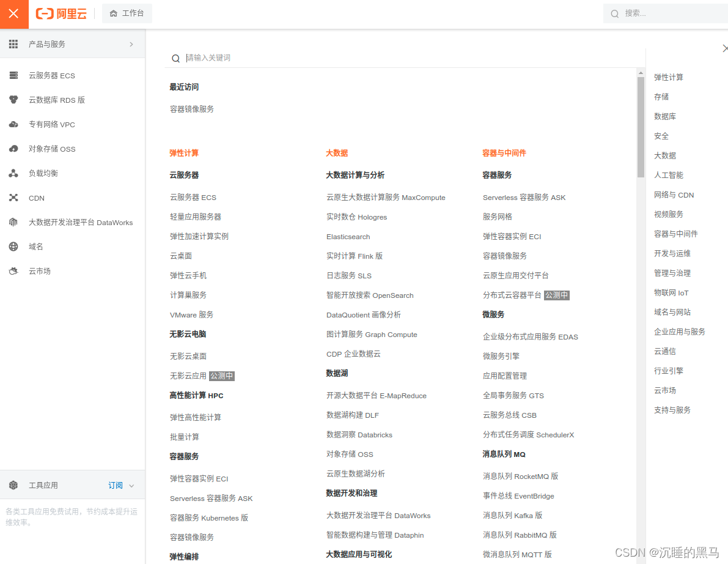Close the menu with the orange X button

point(14,14)
